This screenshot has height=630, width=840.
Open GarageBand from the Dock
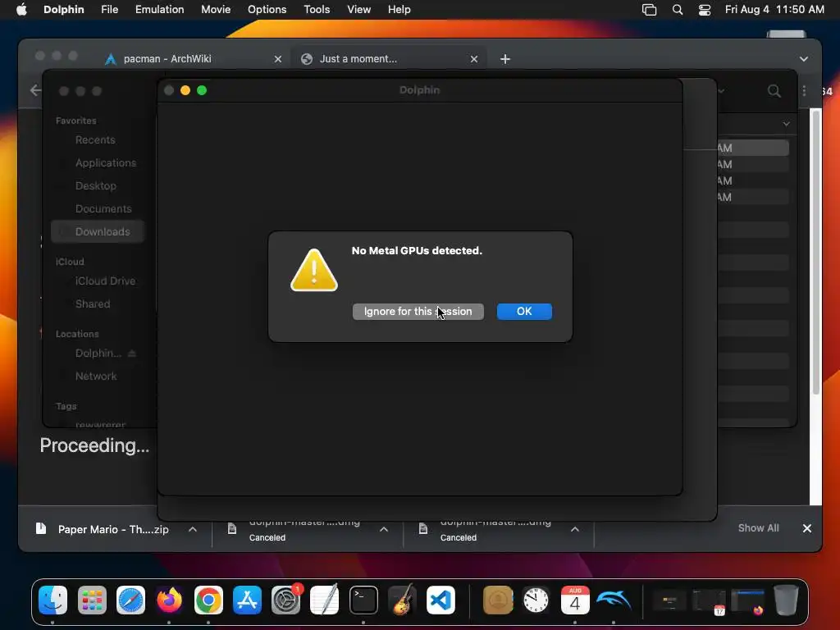(x=402, y=600)
